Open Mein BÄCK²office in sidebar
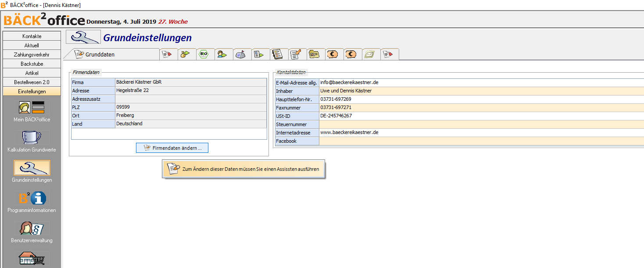644x268 pixels. point(32,111)
